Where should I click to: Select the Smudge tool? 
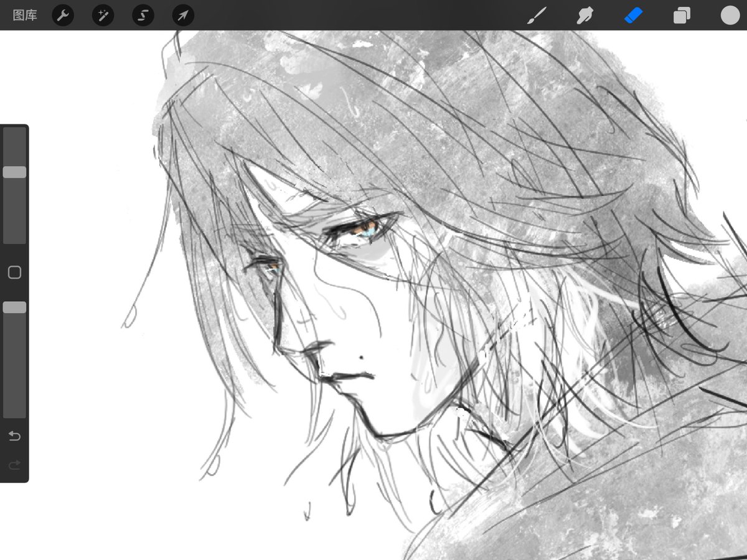[x=584, y=15]
